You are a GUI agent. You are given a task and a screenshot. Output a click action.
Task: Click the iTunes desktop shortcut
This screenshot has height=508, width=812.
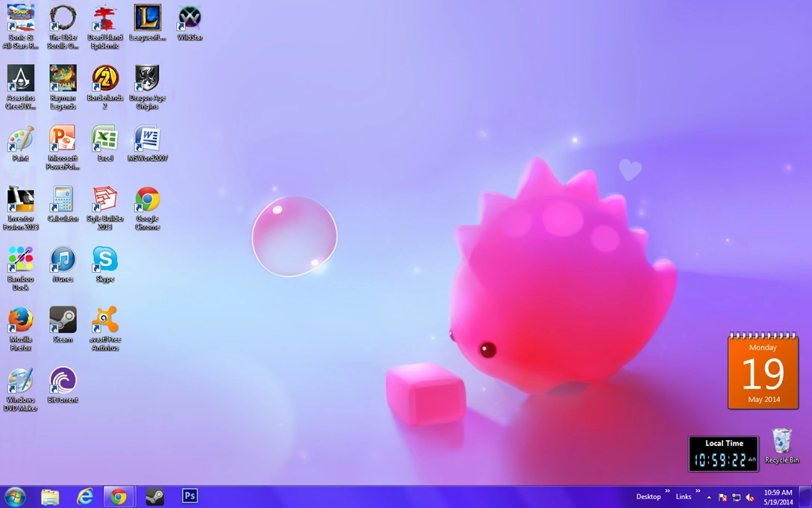pos(63,261)
